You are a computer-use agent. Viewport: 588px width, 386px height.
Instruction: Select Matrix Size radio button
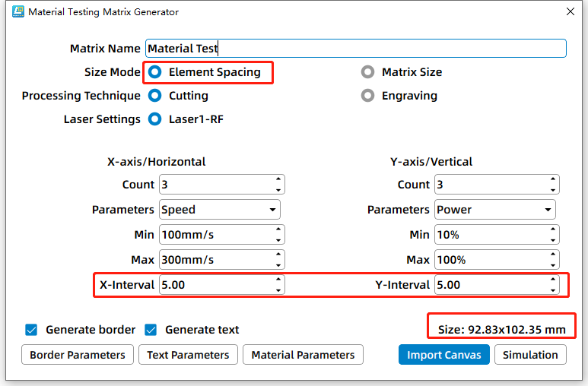(x=368, y=72)
